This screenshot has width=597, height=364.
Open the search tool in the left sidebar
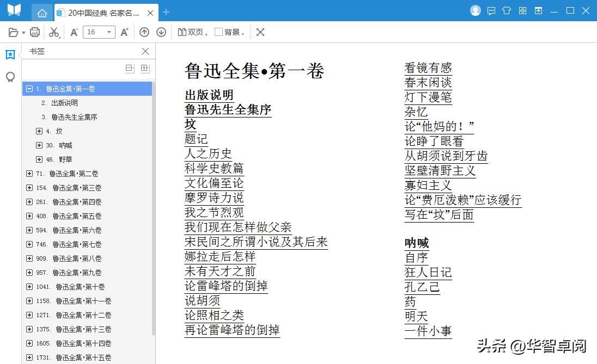[9, 77]
